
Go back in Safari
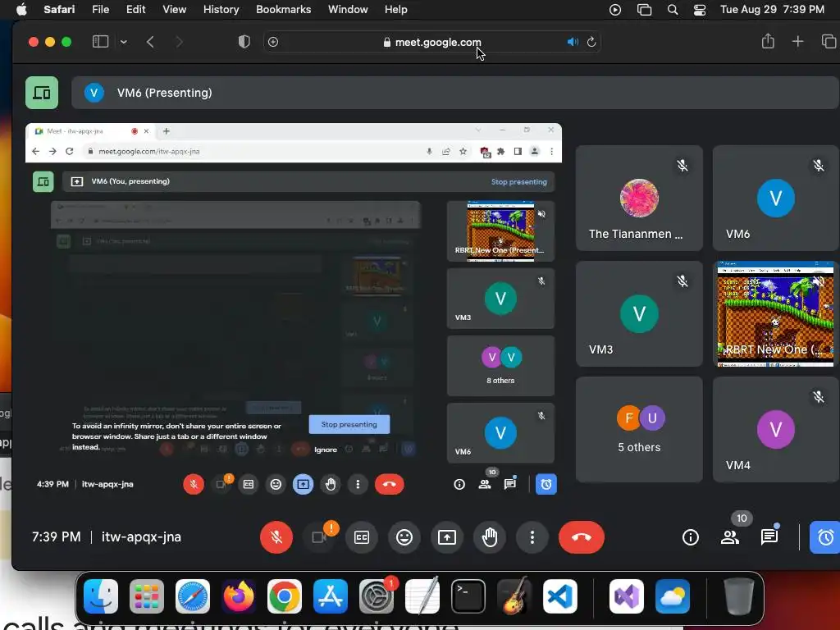coord(151,42)
